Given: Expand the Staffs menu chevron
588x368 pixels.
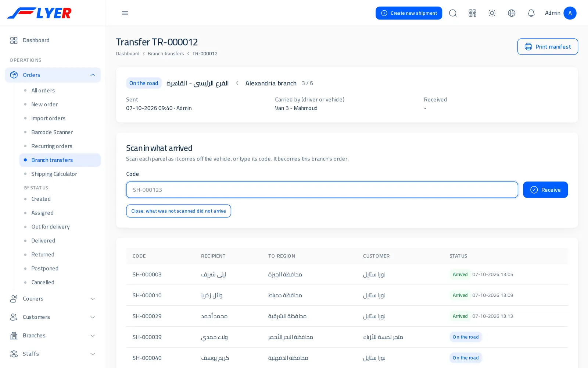Looking at the screenshot, I should coord(93,354).
